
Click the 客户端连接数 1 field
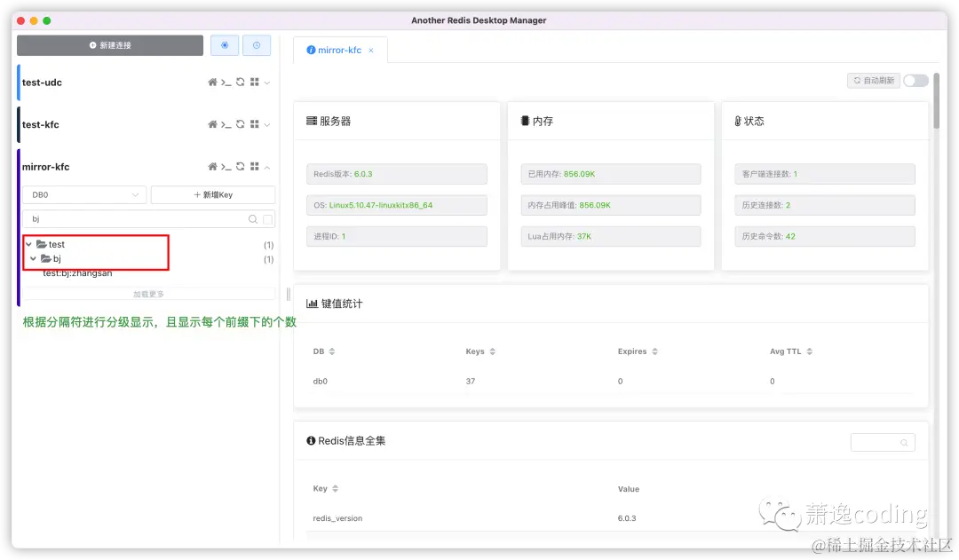point(824,174)
